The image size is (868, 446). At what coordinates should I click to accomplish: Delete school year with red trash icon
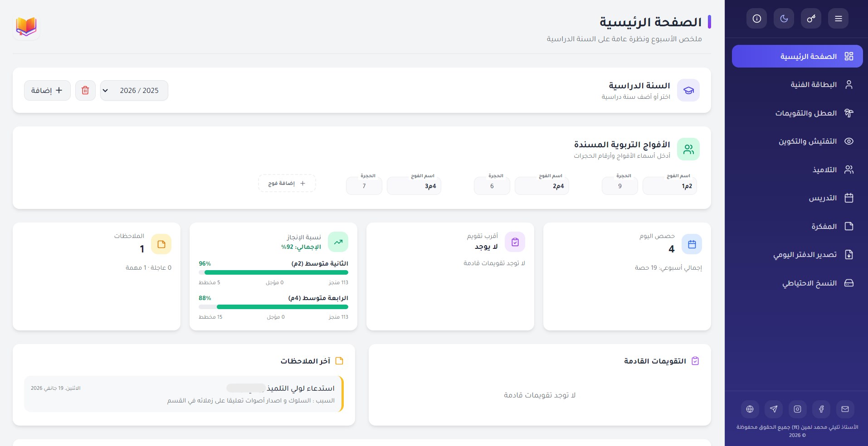click(85, 91)
